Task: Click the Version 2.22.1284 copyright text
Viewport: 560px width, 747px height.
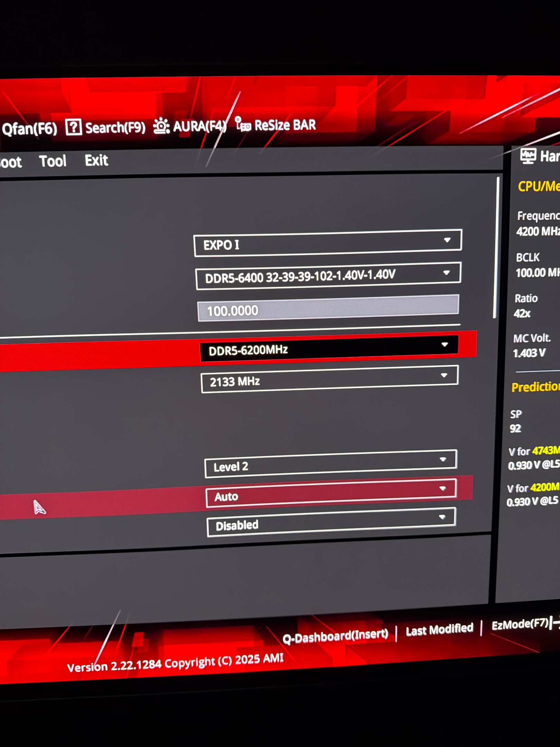Action: [175, 663]
